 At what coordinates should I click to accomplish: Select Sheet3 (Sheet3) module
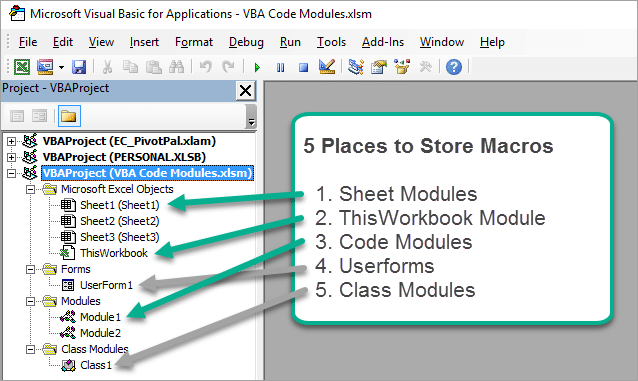[x=119, y=237]
